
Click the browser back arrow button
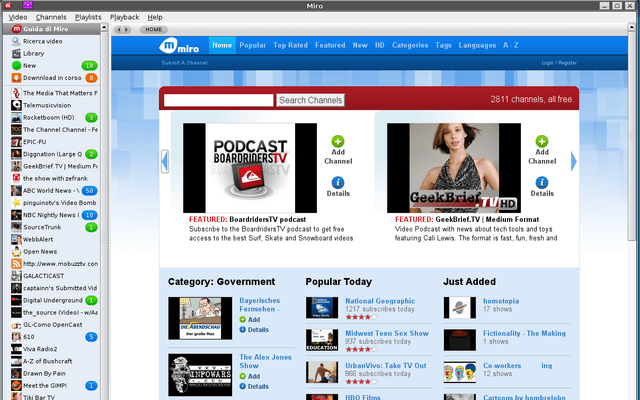119,29
